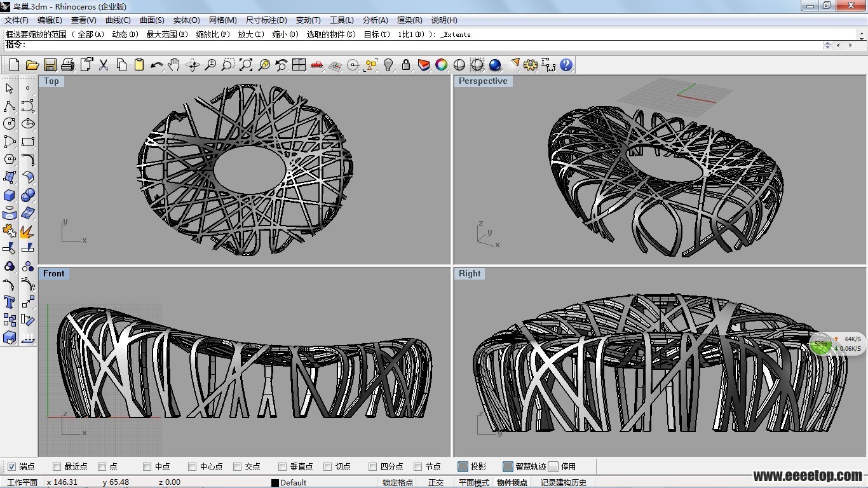This screenshot has width=868, height=488.
Task: Click the light bulb icon
Action: tap(388, 65)
